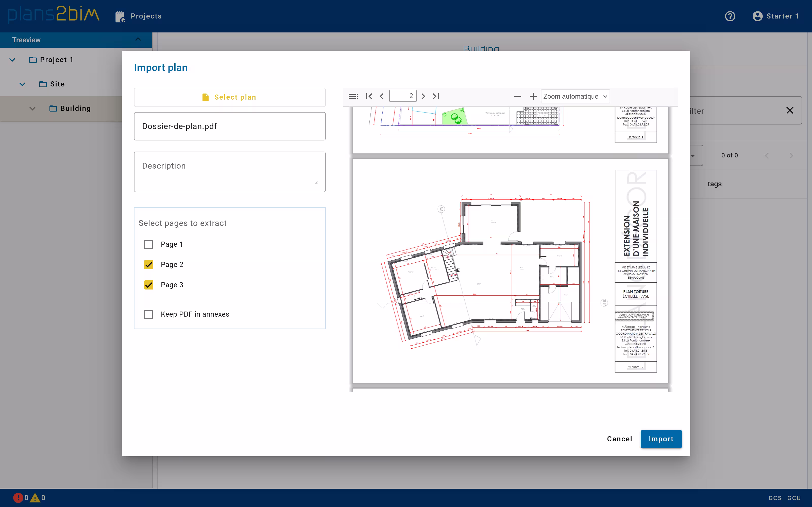Zoom out of the PDF preview

point(517,96)
